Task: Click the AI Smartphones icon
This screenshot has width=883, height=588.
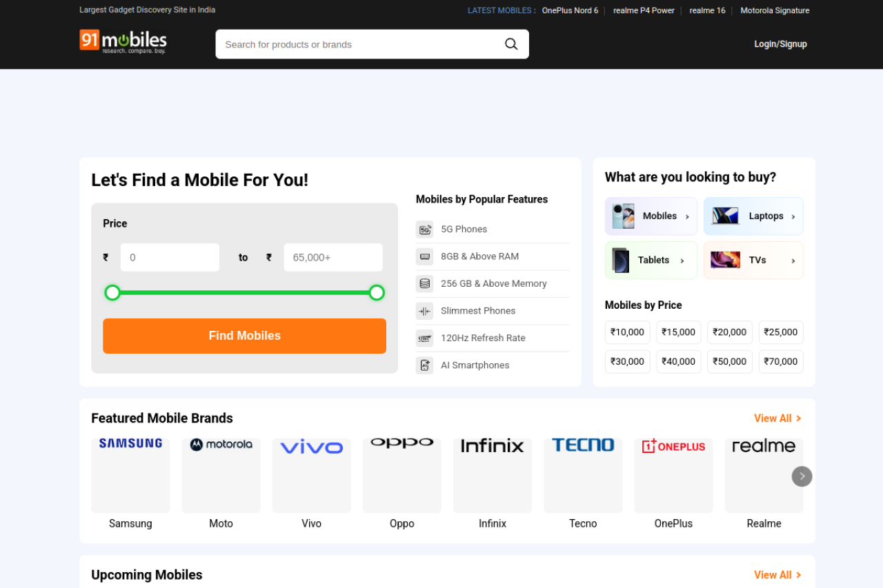Action: tap(424, 365)
